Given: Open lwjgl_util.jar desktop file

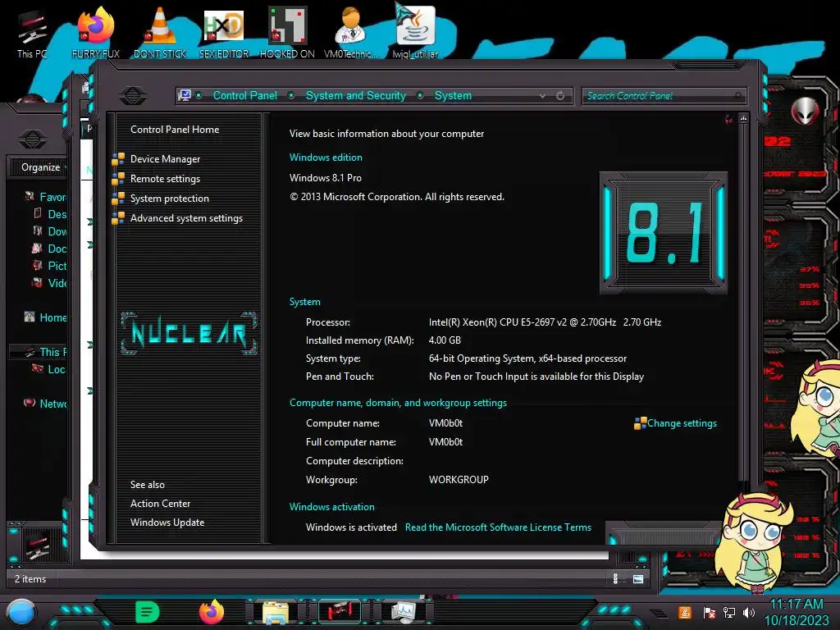Looking at the screenshot, I should point(415,32).
